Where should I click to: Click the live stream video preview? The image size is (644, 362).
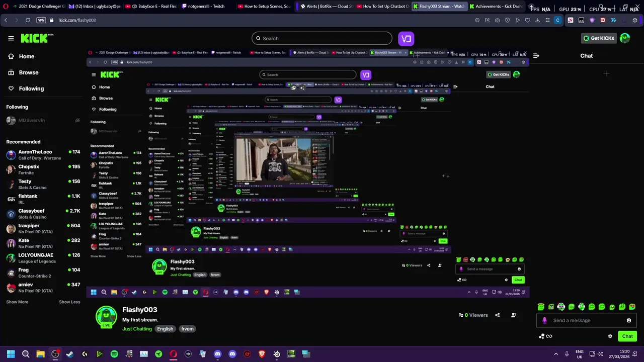307,173
